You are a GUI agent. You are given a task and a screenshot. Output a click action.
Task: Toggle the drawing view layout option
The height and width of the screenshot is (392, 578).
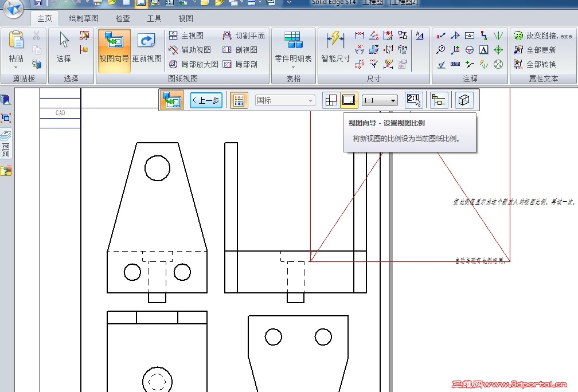331,100
